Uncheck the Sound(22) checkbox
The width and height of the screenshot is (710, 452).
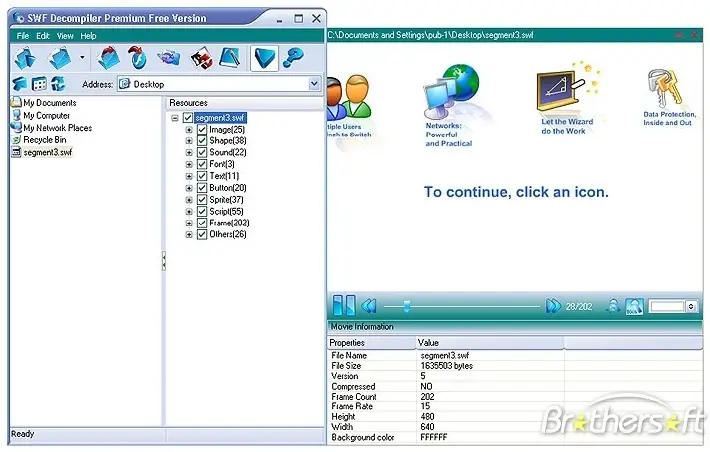pos(202,153)
